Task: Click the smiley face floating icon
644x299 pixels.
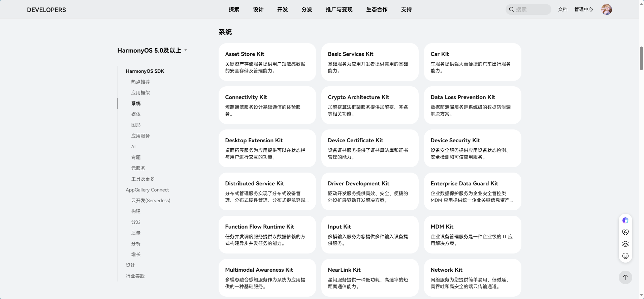Action: [625, 256]
